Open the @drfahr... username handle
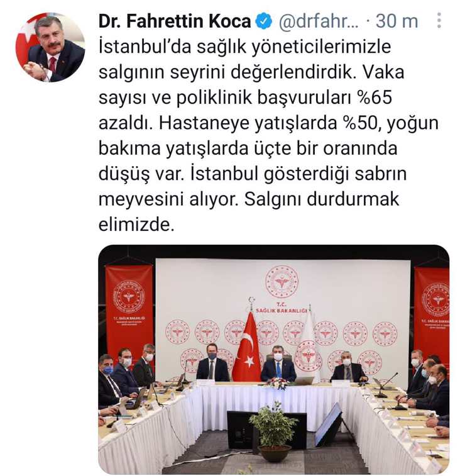Image resolution: width=465 pixels, height=476 pixels. tap(318, 21)
